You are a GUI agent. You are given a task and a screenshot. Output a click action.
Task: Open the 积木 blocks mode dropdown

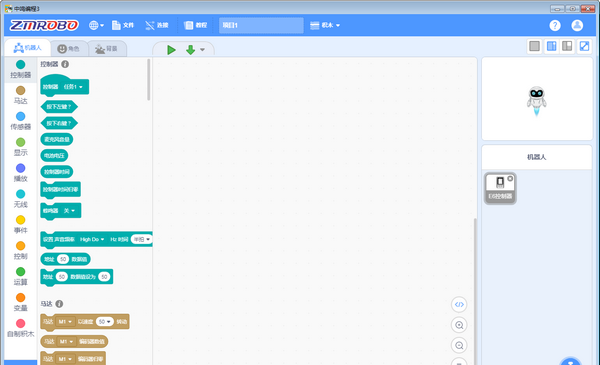325,25
